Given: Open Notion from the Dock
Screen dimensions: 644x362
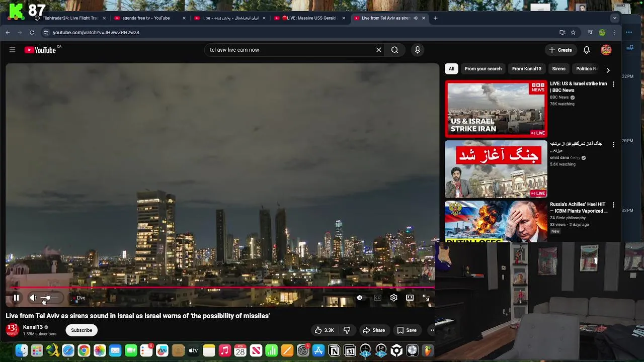Looking at the screenshot, I should (334, 350).
